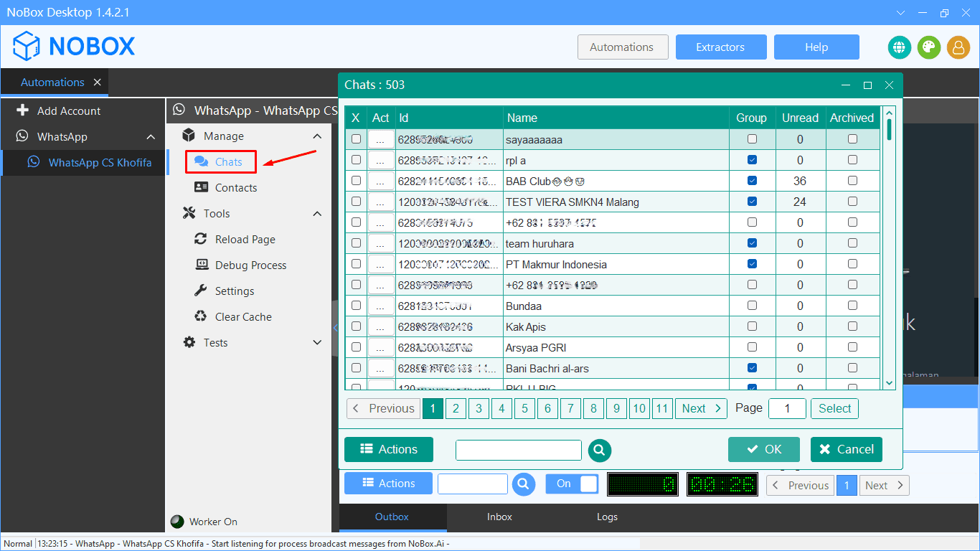
Task: Collapse the Manage section chevron
Action: (317, 135)
